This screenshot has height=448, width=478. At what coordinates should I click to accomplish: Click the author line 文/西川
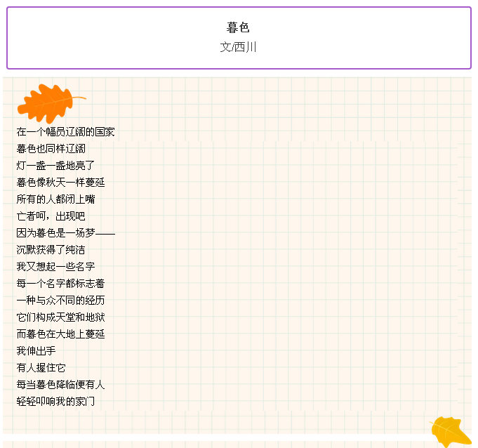pyautogui.click(x=238, y=47)
